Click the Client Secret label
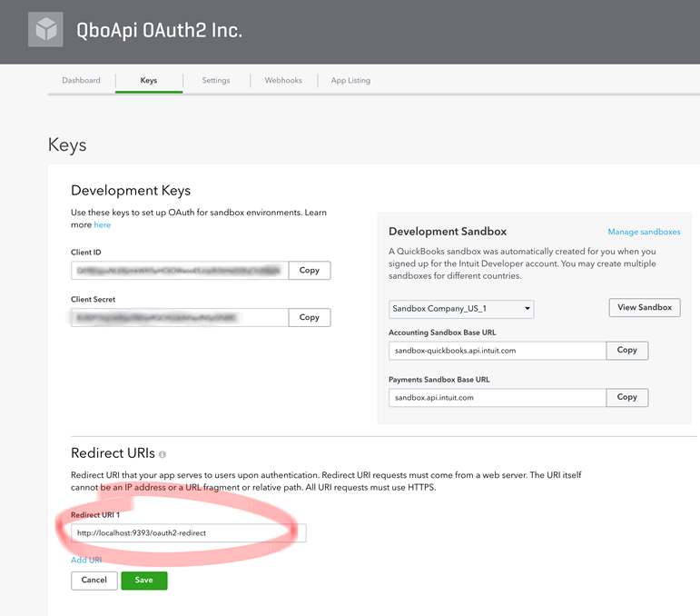This screenshot has width=700, height=616. click(x=93, y=299)
